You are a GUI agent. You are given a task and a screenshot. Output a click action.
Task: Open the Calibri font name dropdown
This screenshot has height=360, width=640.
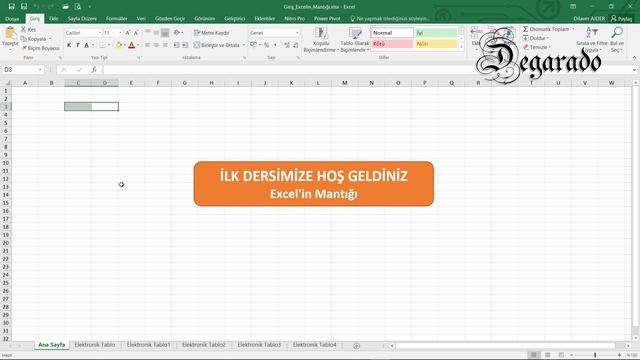click(x=100, y=33)
